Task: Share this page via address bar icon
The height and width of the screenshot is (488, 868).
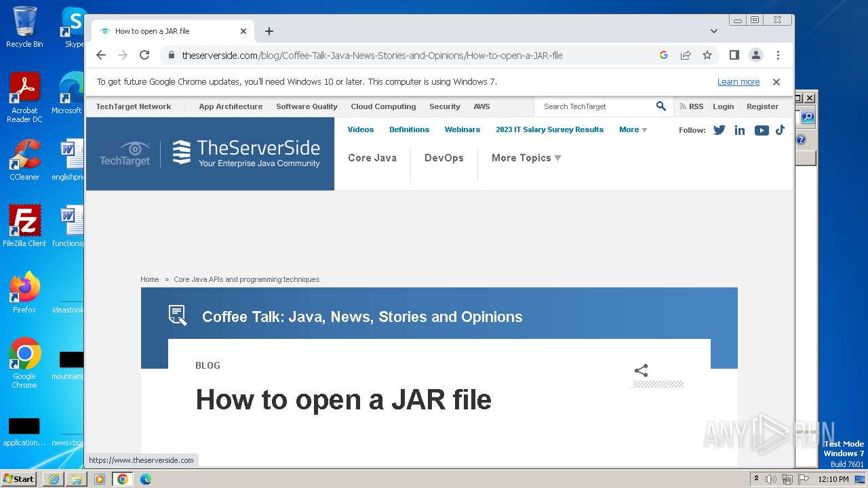Action: click(686, 56)
